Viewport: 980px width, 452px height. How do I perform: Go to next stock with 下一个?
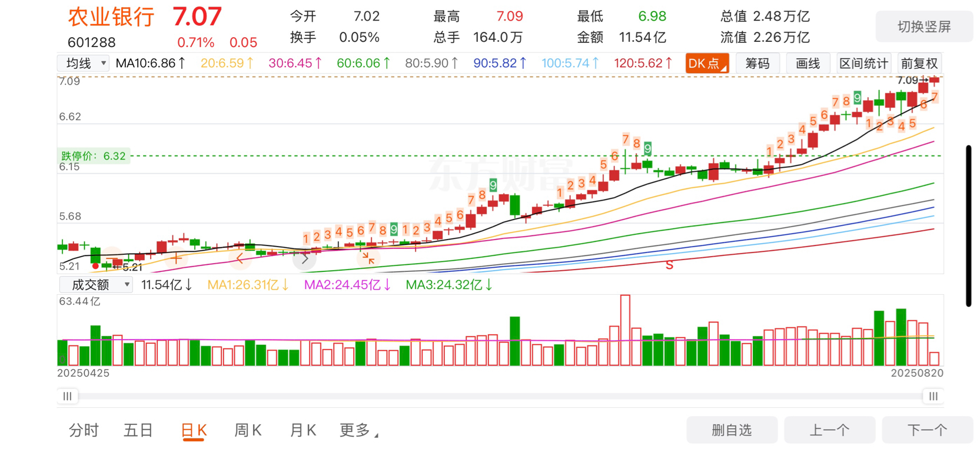coord(928,430)
